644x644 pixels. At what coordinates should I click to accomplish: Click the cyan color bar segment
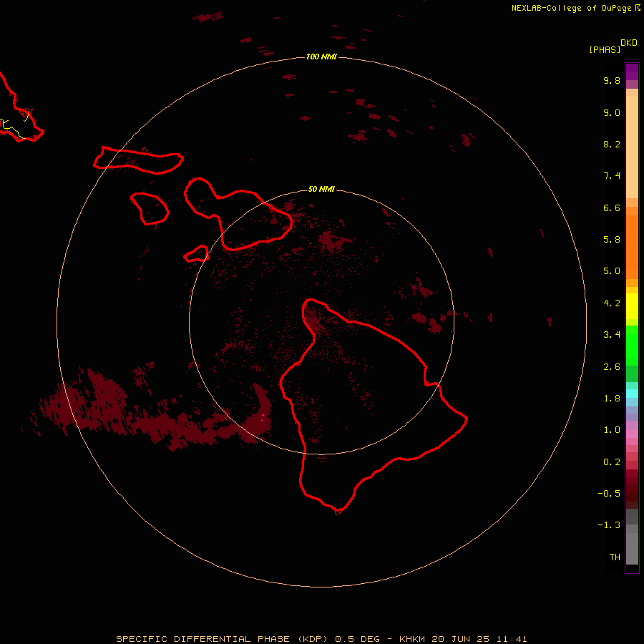632,394
